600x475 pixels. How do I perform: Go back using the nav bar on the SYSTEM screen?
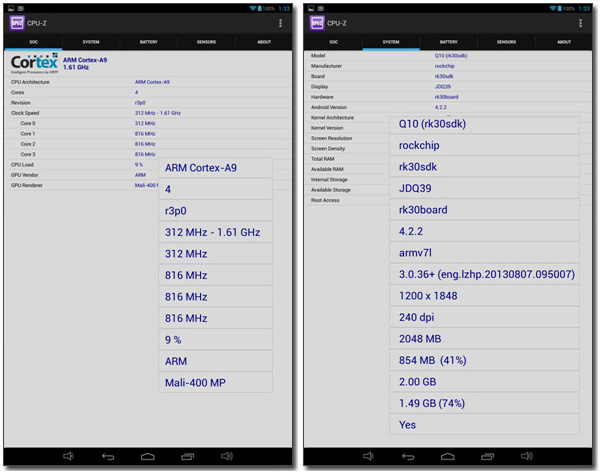[x=408, y=456]
